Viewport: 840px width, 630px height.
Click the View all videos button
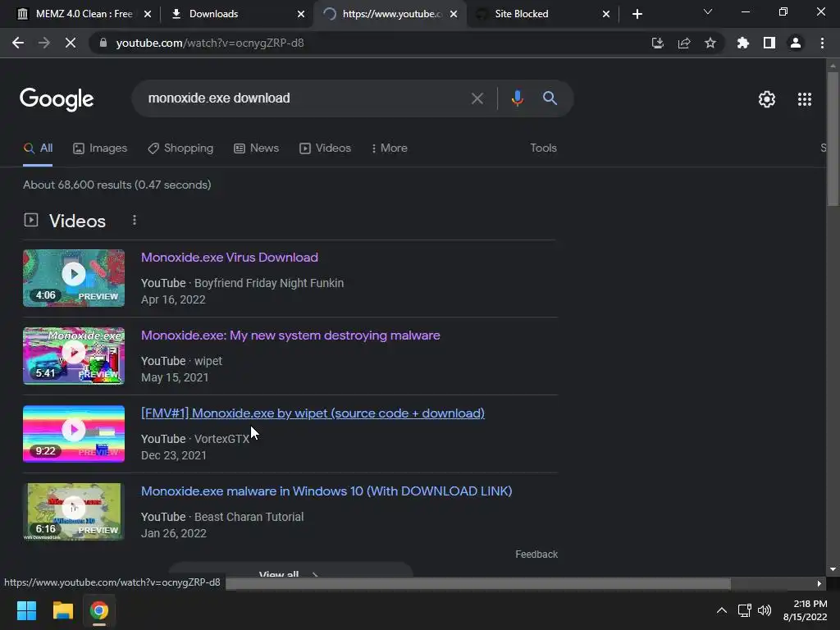pyautogui.click(x=290, y=571)
